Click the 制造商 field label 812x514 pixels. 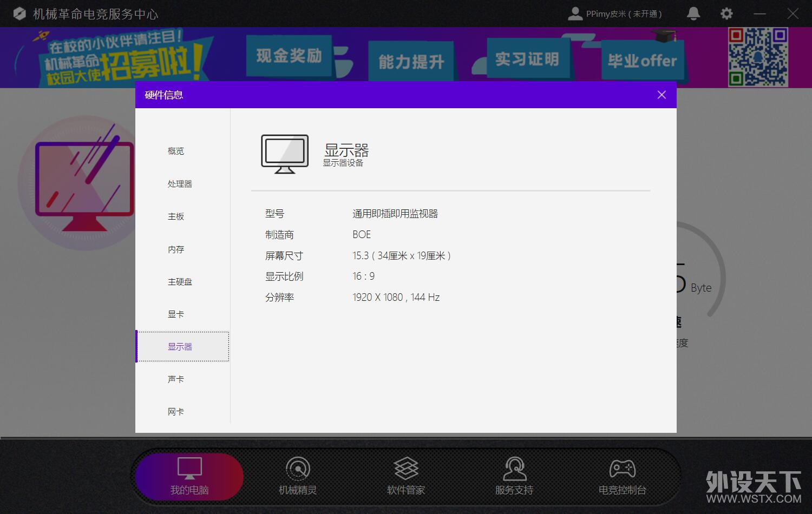click(x=279, y=235)
